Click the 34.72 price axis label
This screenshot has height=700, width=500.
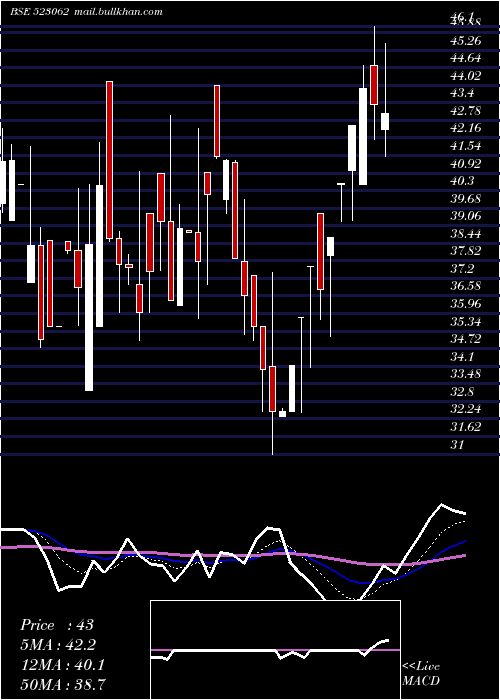pyautogui.click(x=466, y=339)
